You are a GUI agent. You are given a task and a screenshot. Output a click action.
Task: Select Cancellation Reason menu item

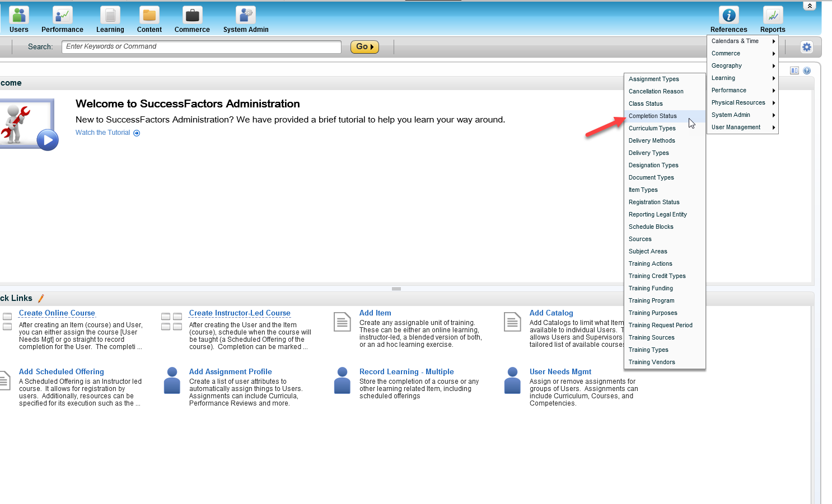[x=665, y=92]
